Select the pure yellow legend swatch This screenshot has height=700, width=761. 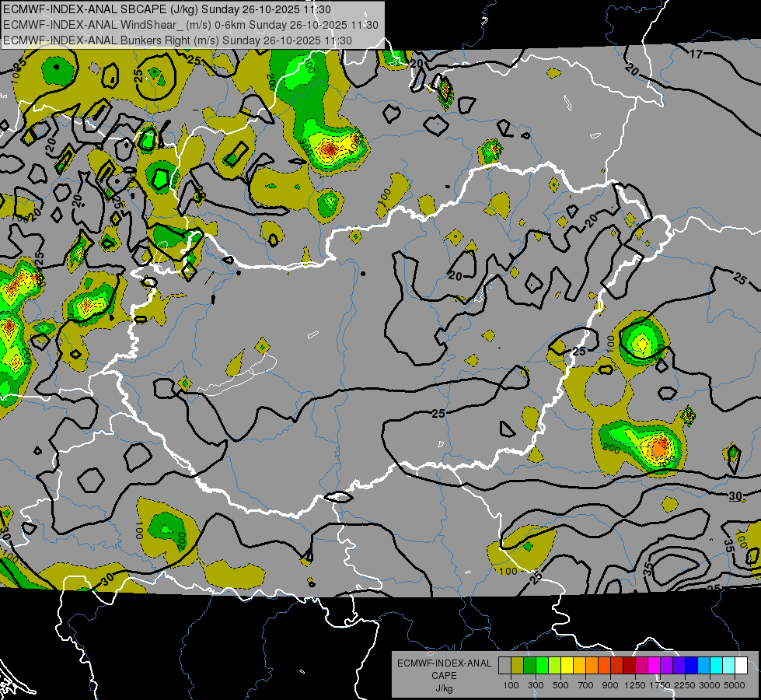[x=567, y=666]
